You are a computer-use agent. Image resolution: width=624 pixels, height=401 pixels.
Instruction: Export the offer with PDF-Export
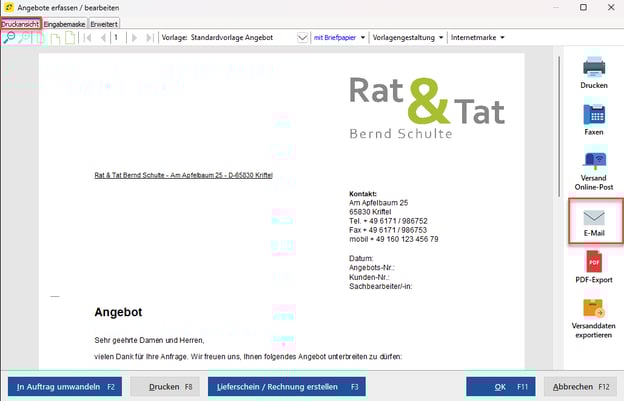pos(594,267)
